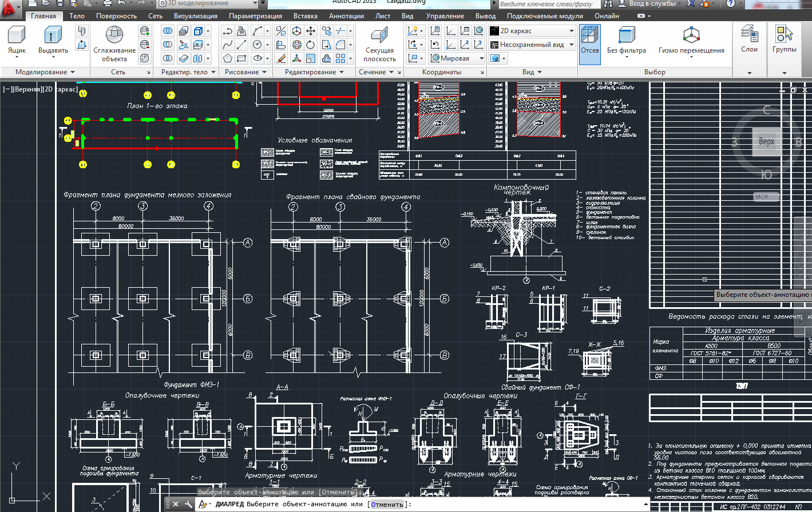Image resolution: width=812 pixels, height=512 pixels.
Task: Click the 3D Rotate gizmo icon
Action: [x=296, y=44]
